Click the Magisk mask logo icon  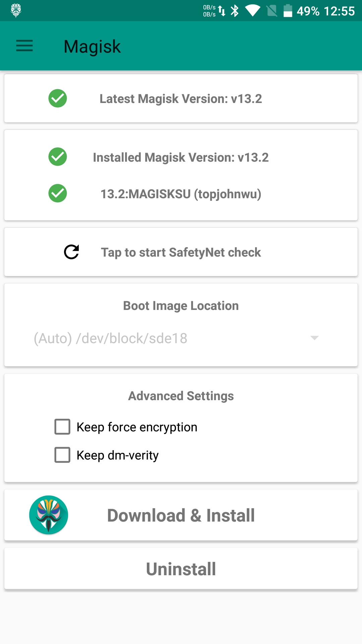click(x=49, y=515)
